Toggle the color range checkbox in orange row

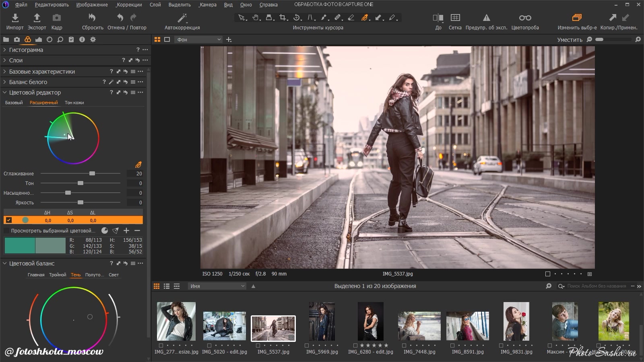tap(8, 220)
